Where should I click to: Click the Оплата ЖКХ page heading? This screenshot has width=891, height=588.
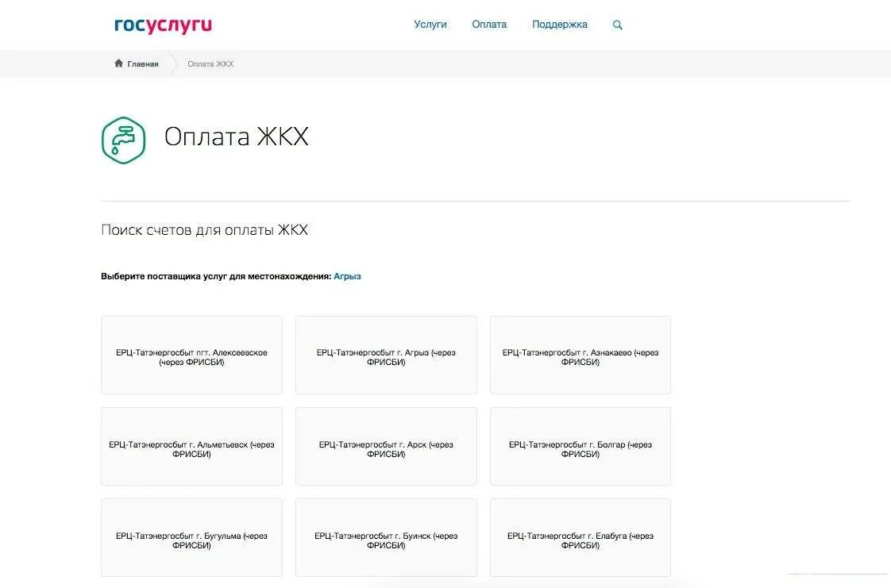[237, 136]
